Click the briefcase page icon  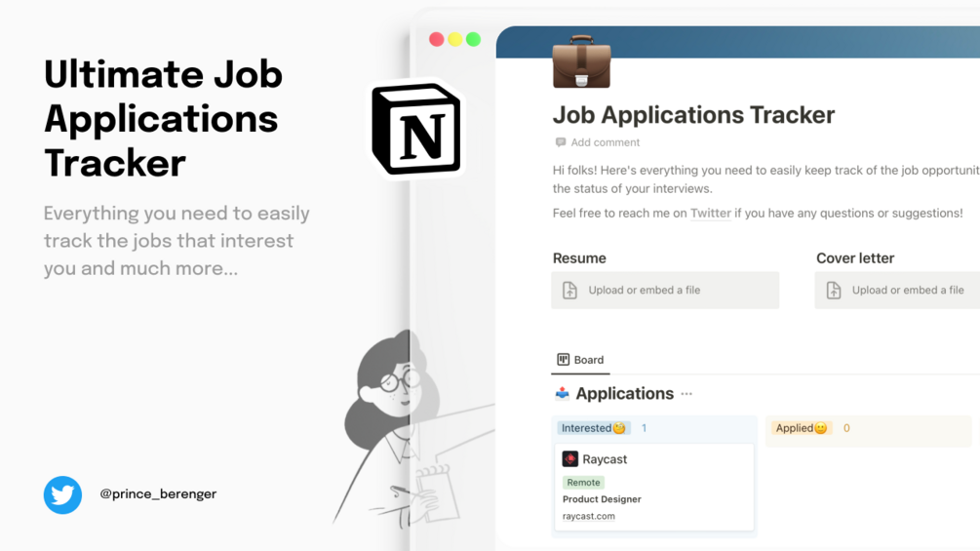[x=581, y=62]
